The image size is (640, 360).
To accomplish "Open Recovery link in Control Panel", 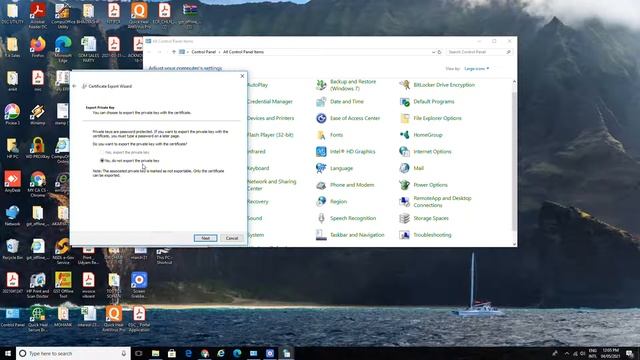I will [258, 202].
